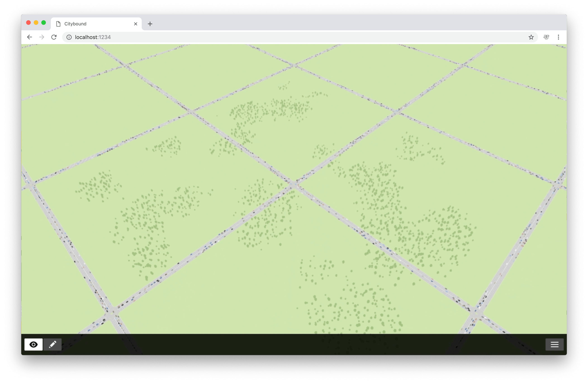Activate the pencil planning tool

[52, 344]
